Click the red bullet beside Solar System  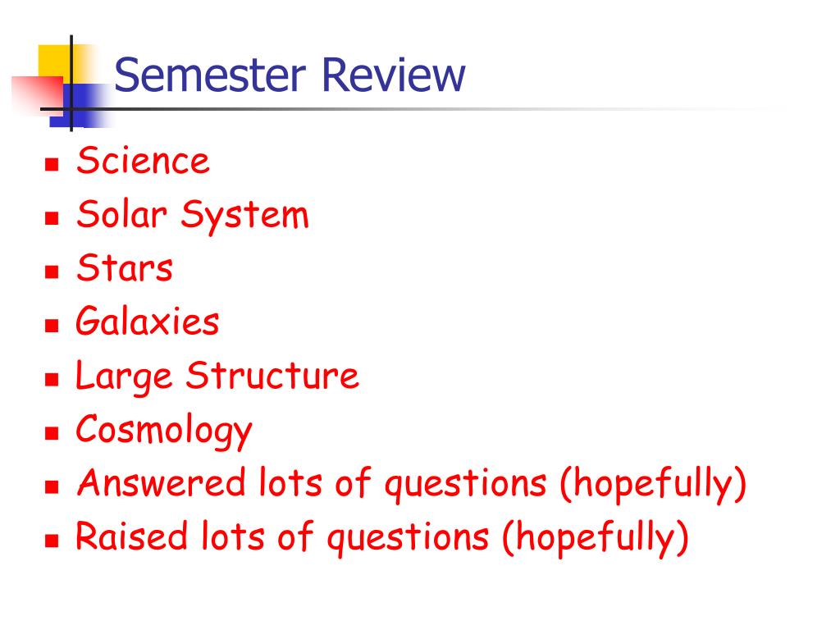[52, 218]
